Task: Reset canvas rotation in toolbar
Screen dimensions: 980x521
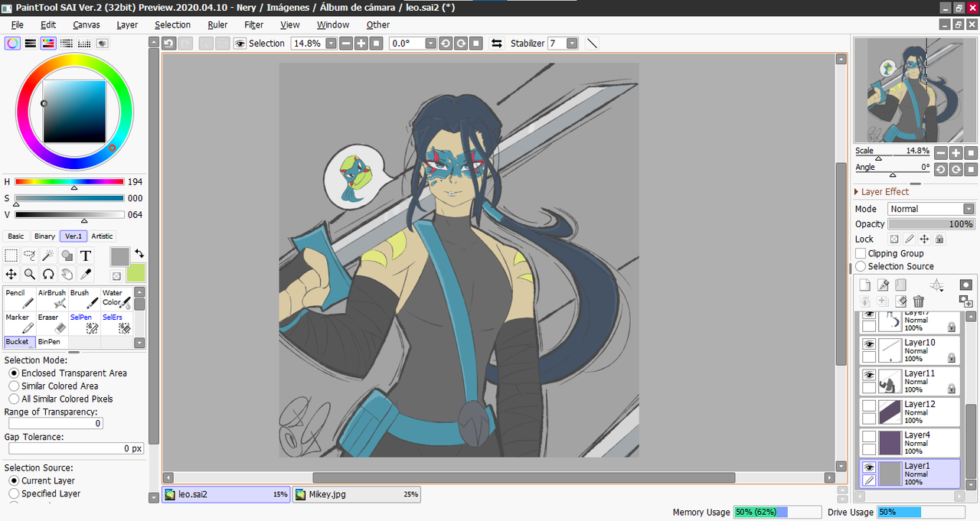Action: [x=476, y=44]
